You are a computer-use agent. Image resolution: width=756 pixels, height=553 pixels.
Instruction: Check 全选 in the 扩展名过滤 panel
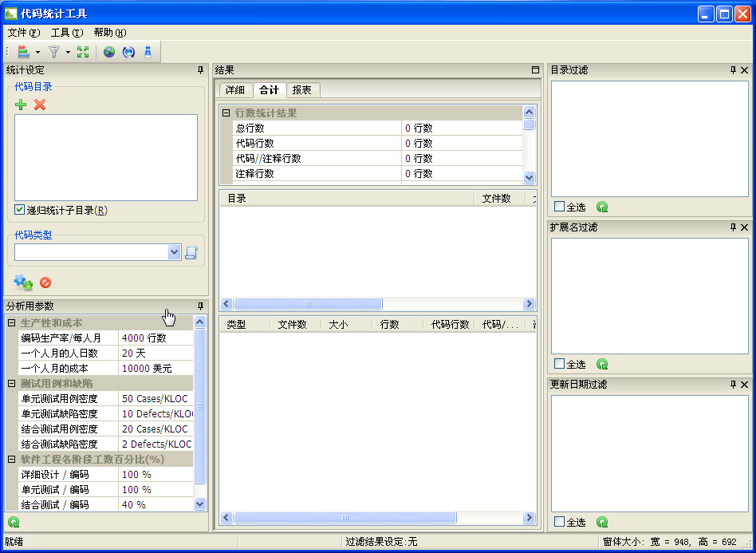(x=559, y=363)
